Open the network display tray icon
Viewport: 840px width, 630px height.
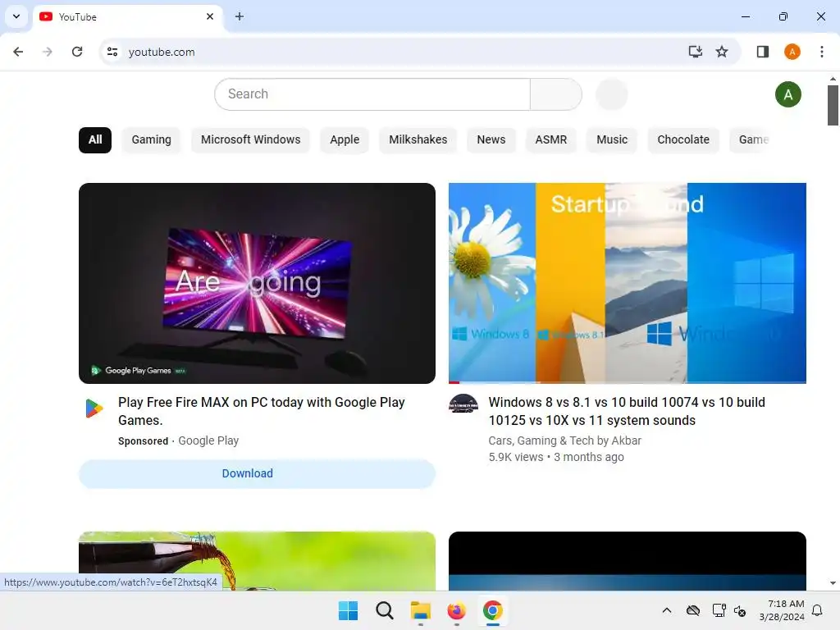(x=719, y=610)
